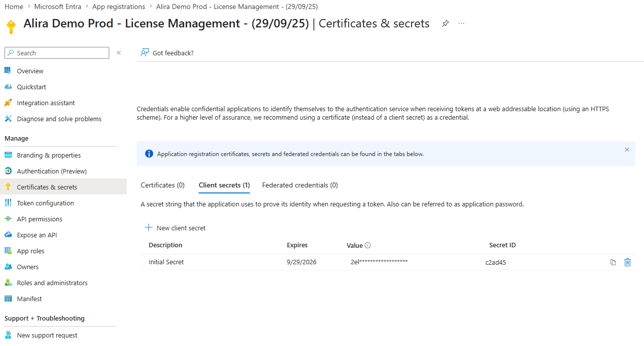Go to Home breadcrumb
The width and height of the screenshot is (644, 346).
click(14, 6)
